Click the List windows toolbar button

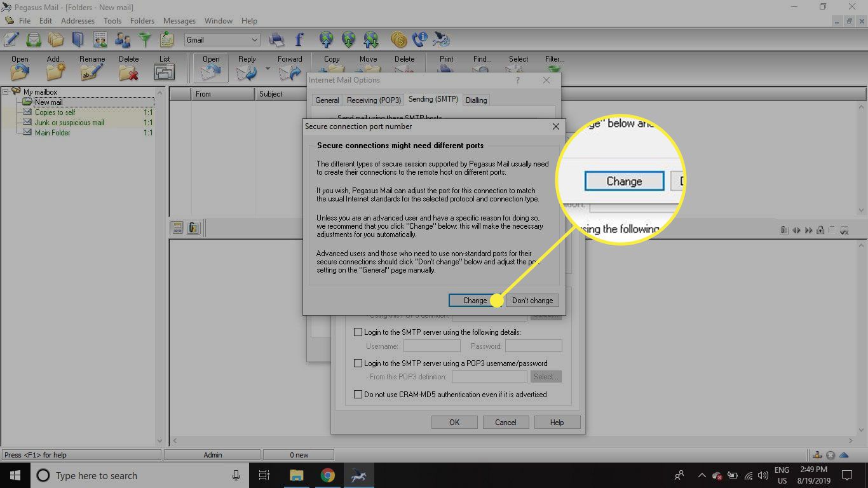(165, 67)
